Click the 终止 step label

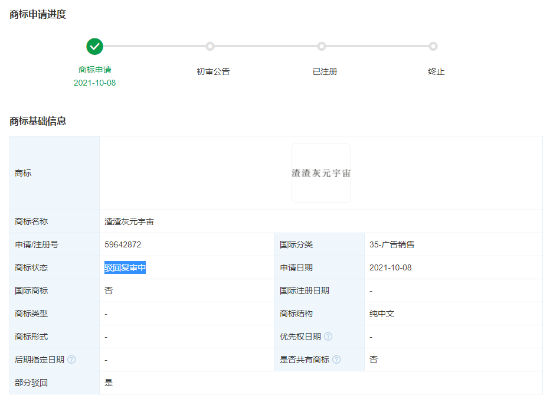tap(436, 72)
